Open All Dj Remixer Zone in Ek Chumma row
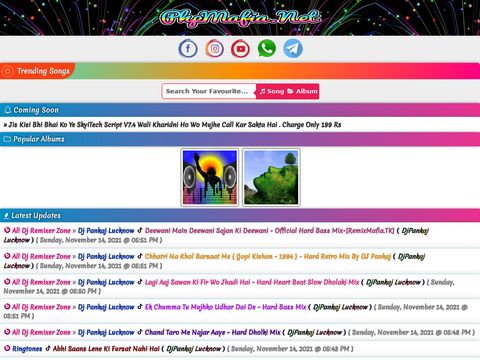Image resolution: width=480 pixels, height=360 pixels. 41,307
